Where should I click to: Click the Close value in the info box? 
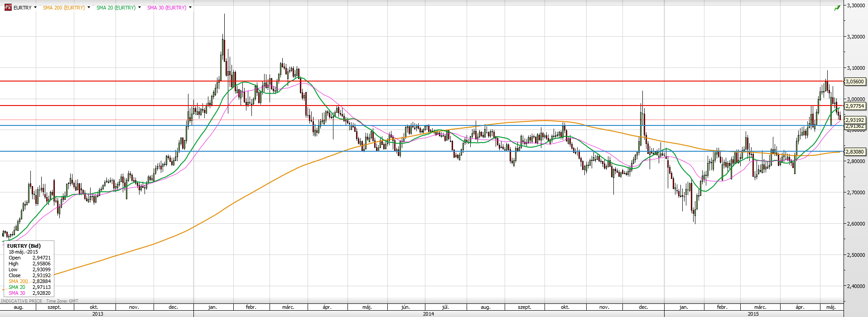click(x=42, y=275)
